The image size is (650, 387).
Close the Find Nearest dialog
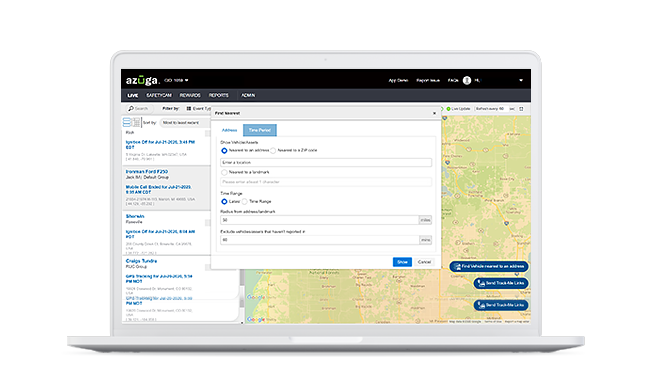[434, 113]
